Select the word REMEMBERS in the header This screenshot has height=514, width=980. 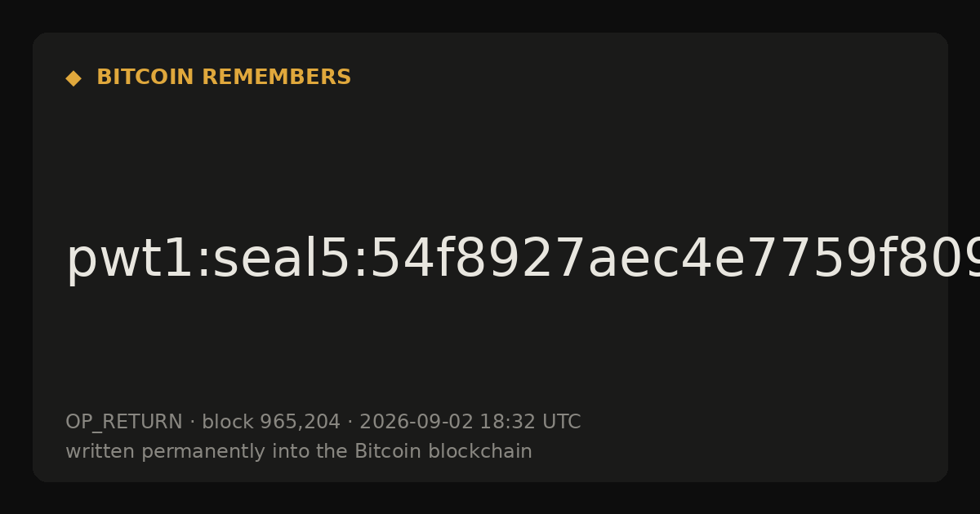pos(276,78)
